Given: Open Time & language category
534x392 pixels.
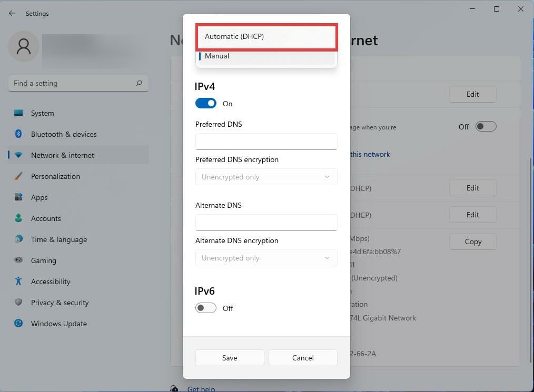Looking at the screenshot, I should point(78,239).
